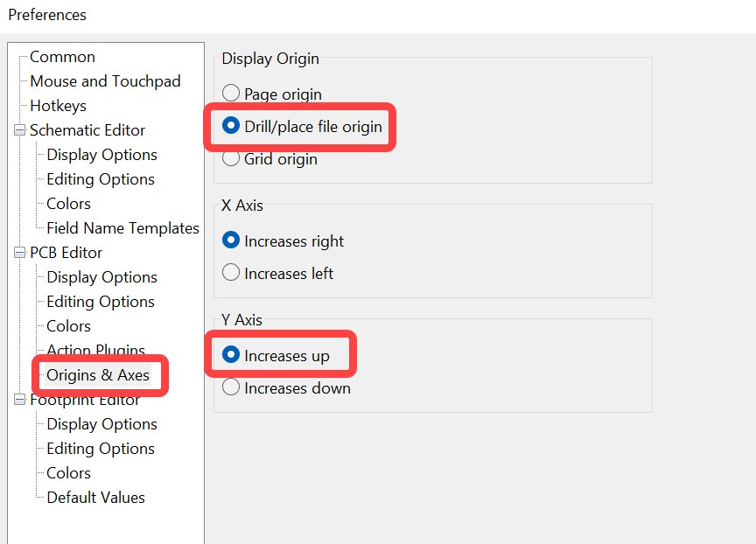Choose Drill/place file origin option
The width and height of the screenshot is (756, 544).
[x=231, y=126]
